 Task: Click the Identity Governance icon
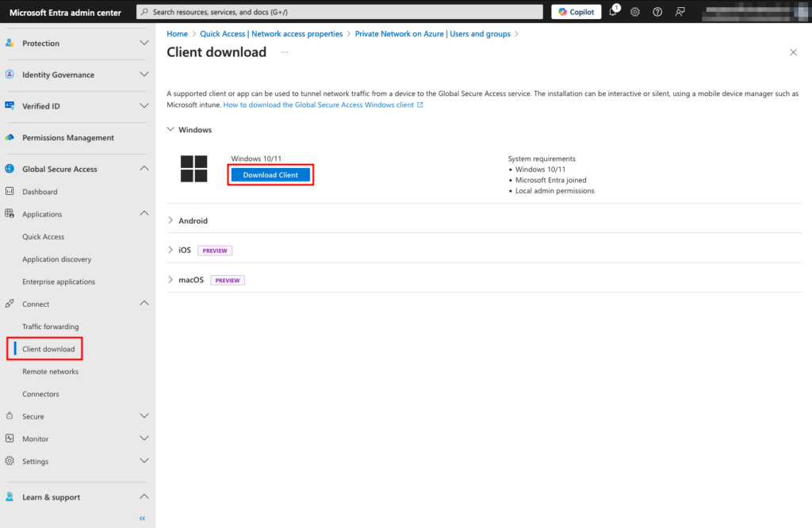(x=10, y=75)
